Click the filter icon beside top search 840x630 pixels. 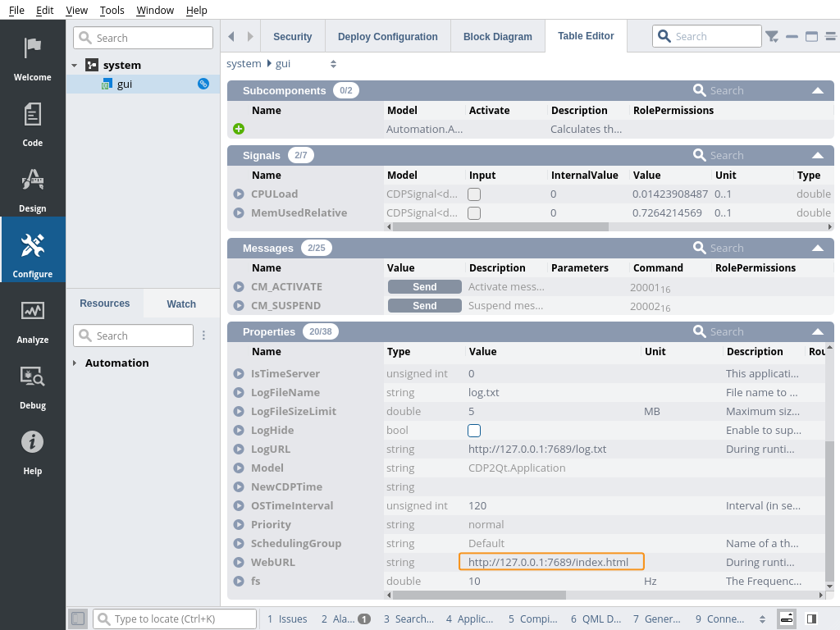pyautogui.click(x=772, y=36)
